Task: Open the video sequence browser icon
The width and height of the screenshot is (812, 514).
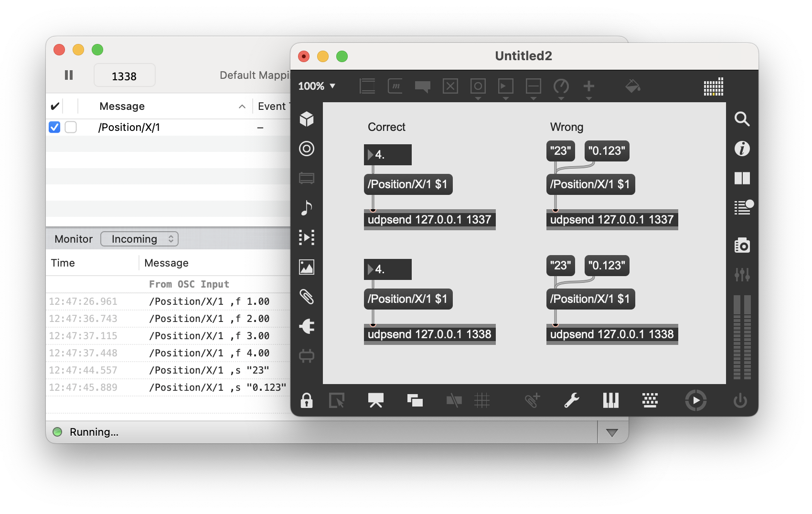Action: coord(307,237)
